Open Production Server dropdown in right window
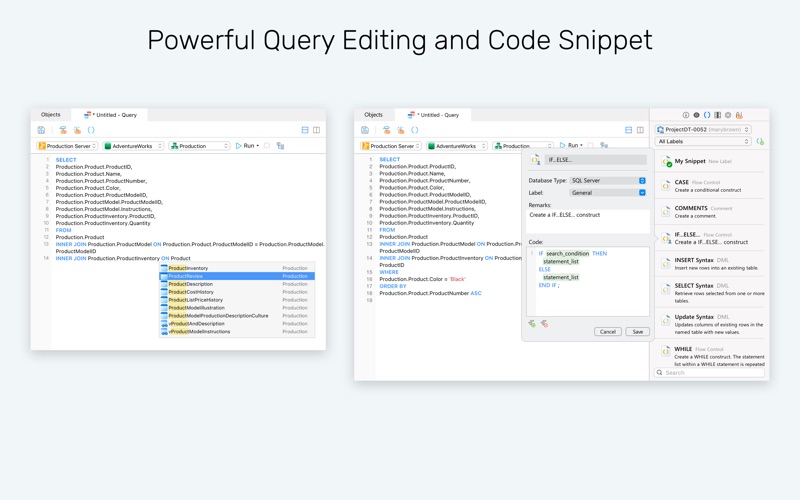 [x=391, y=146]
